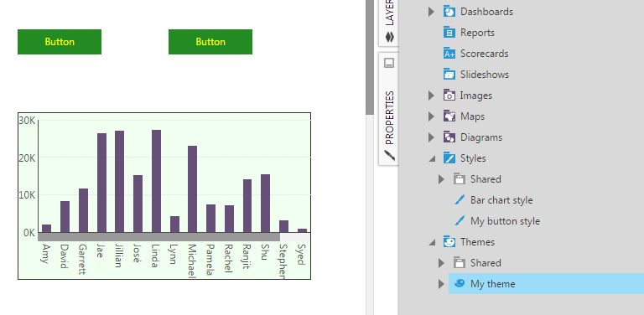Viewport: 644px width, 315px height.
Task: Click the Dashboards folder icon
Action: (449, 11)
